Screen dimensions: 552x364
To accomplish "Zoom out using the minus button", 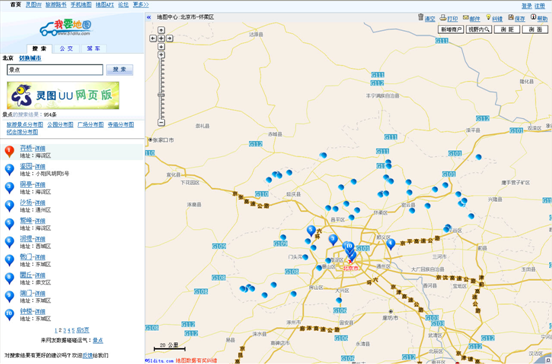I will [161, 123].
